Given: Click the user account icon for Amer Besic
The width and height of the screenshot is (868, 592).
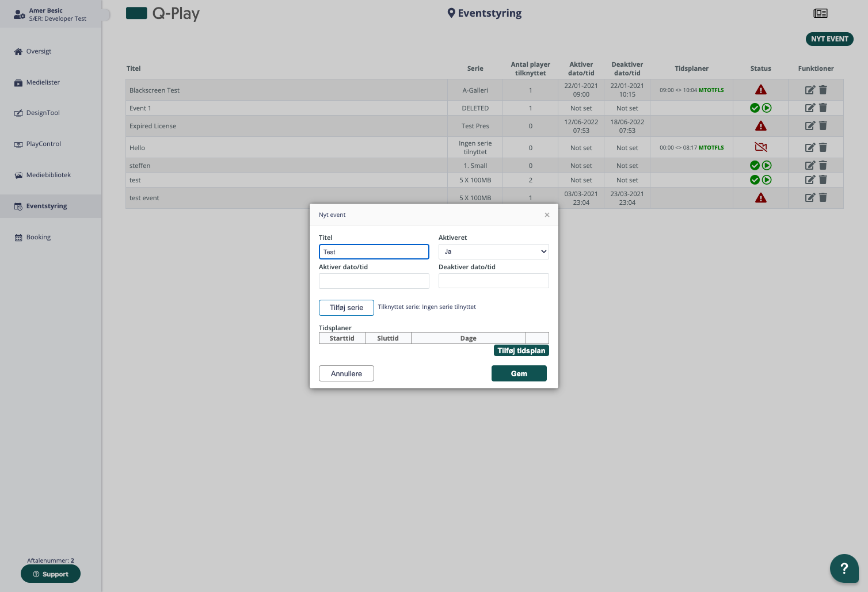Looking at the screenshot, I should (x=20, y=14).
